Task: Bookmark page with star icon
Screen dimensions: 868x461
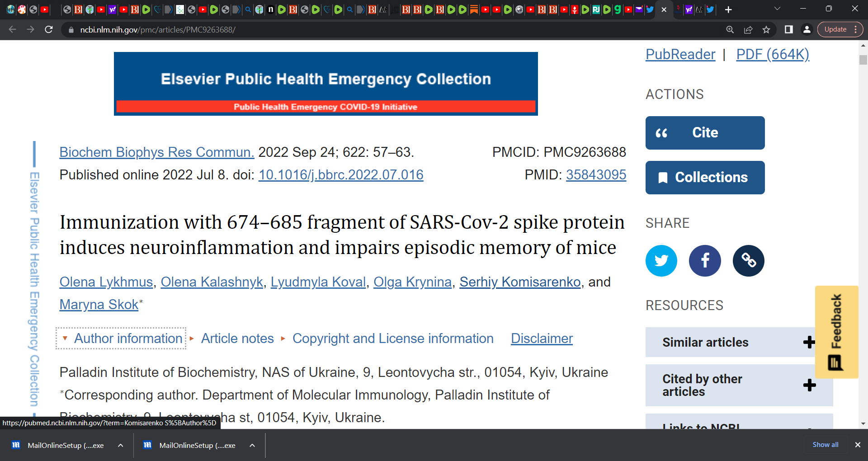Action: click(766, 30)
